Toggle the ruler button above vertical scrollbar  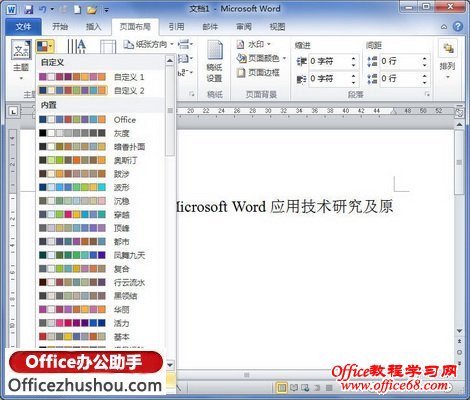[459, 113]
